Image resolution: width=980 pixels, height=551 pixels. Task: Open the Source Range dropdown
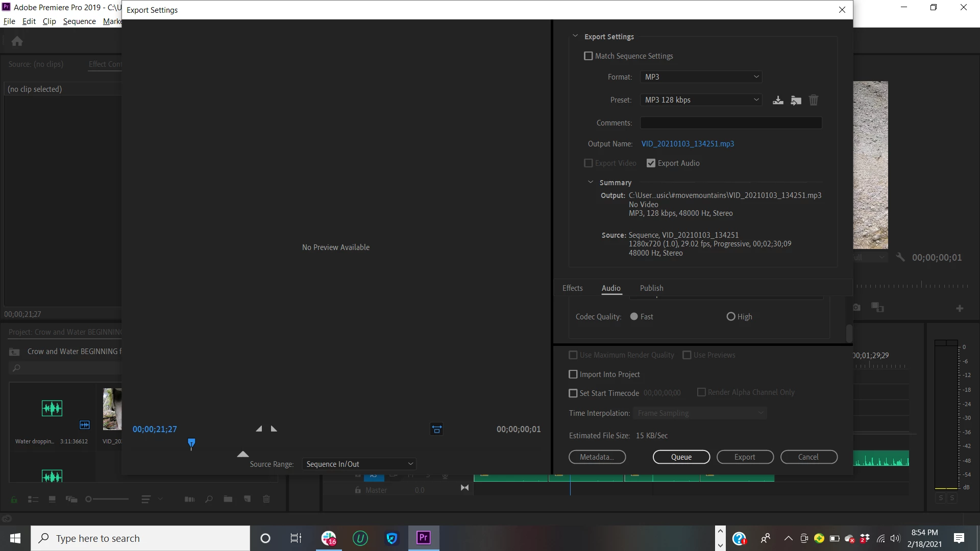[359, 464]
